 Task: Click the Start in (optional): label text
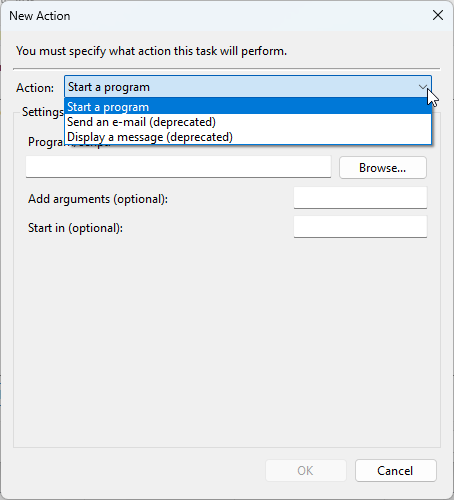point(76,228)
